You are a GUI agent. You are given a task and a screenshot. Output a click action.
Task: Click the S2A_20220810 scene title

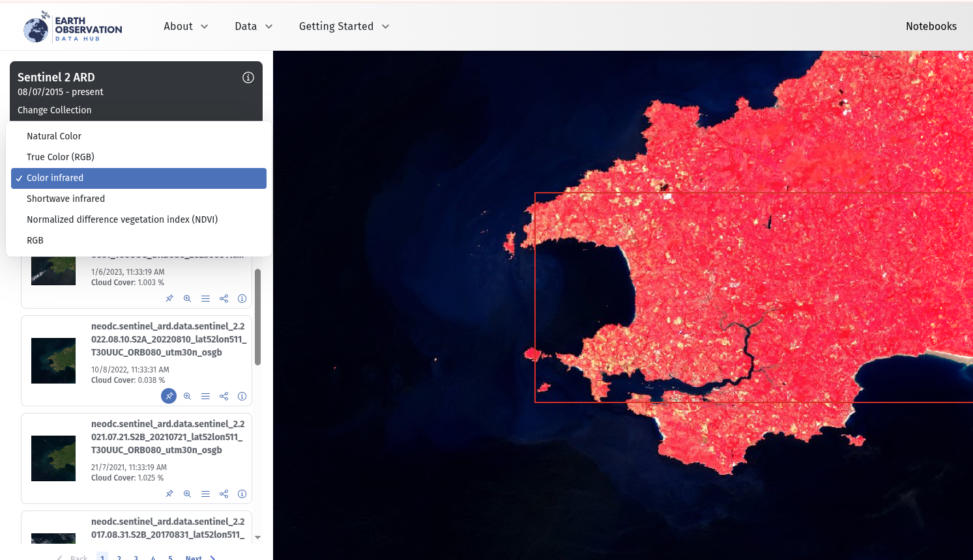click(x=169, y=339)
